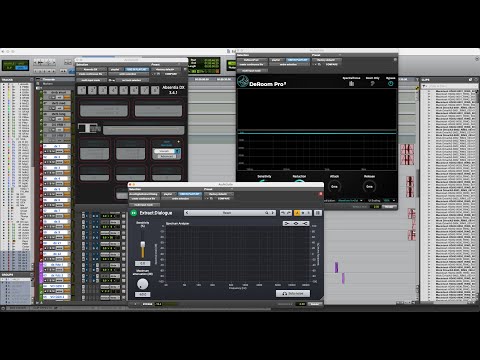Click DeRoom Pro SpectralFocus icon
This screenshot has width=480, height=360.
pos(351,83)
